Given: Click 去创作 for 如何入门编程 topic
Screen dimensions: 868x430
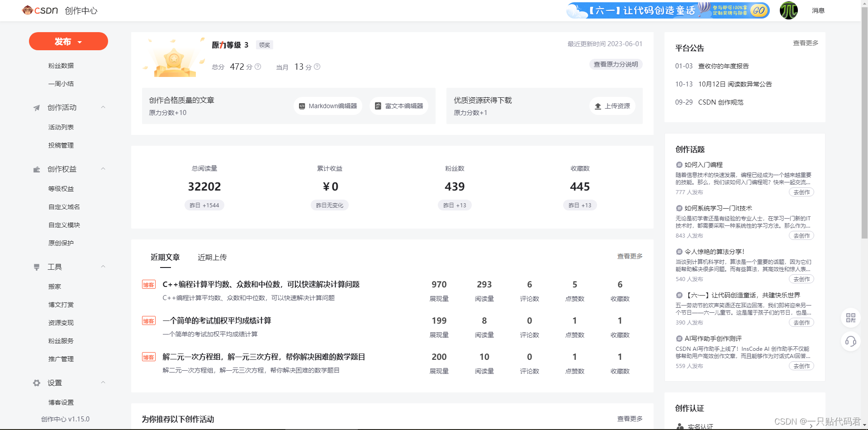Looking at the screenshot, I should [802, 192].
